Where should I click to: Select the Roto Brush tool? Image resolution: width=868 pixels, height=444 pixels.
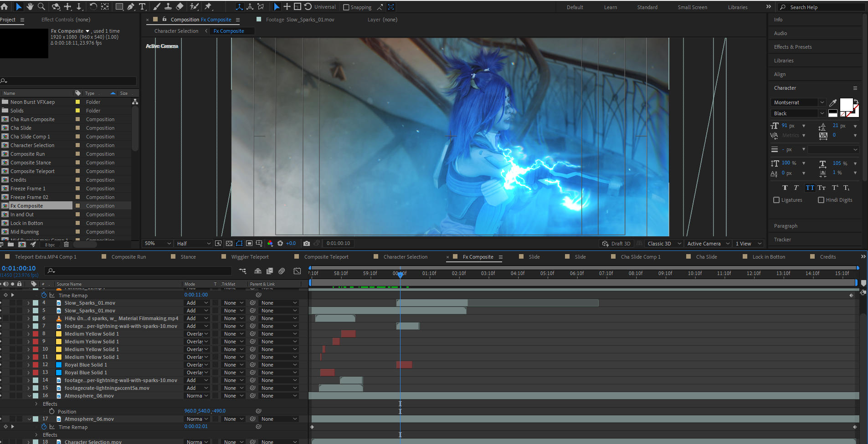coord(195,7)
